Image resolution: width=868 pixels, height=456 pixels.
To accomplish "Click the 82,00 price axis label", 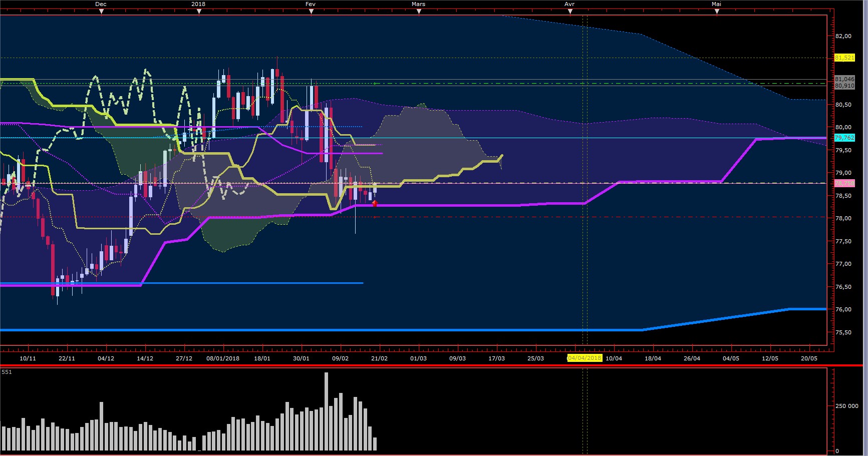I will (x=843, y=36).
